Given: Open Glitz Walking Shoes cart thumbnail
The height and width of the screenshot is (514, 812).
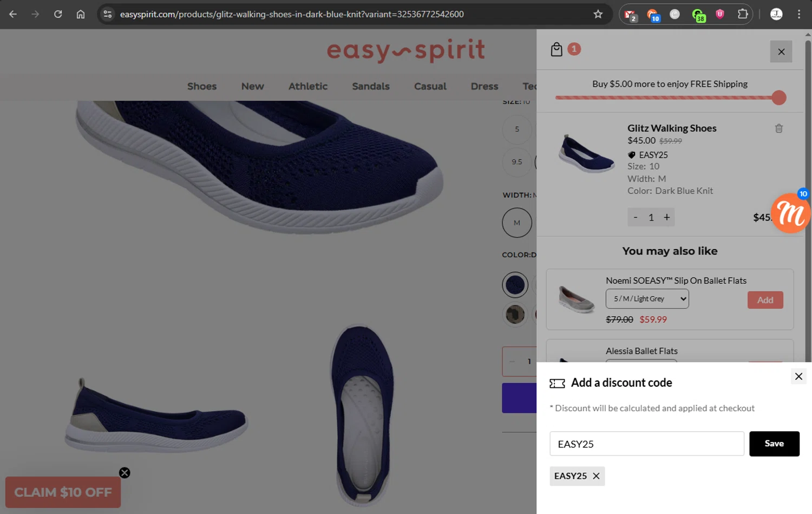Looking at the screenshot, I should pyautogui.click(x=586, y=153).
